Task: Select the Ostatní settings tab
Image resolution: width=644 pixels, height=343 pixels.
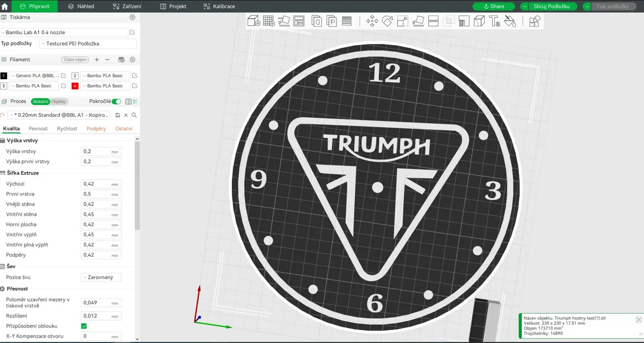Action: 124,129
